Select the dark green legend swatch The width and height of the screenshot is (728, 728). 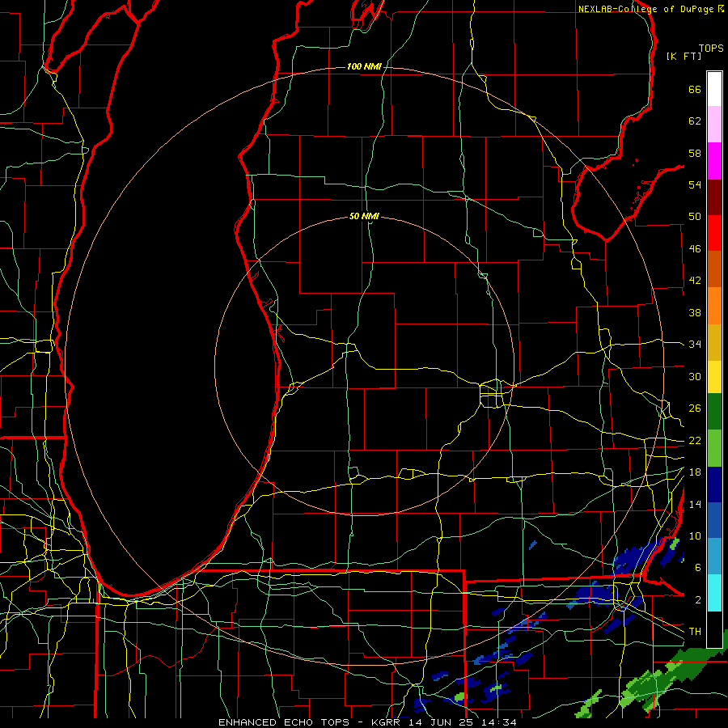714,412
